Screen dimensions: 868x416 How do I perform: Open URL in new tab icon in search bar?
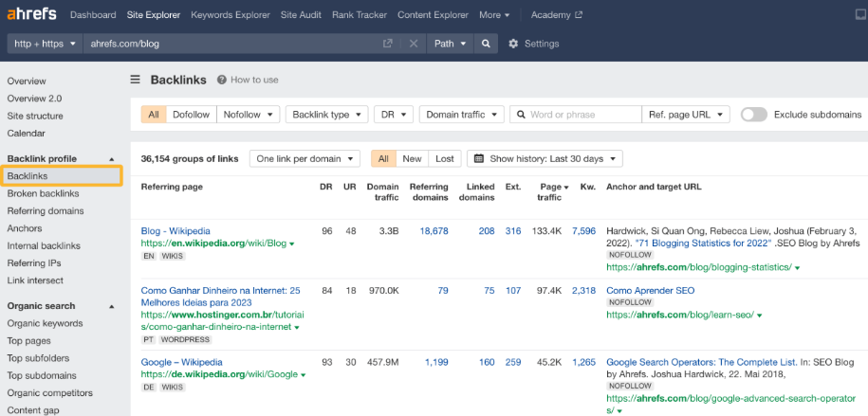pos(387,44)
